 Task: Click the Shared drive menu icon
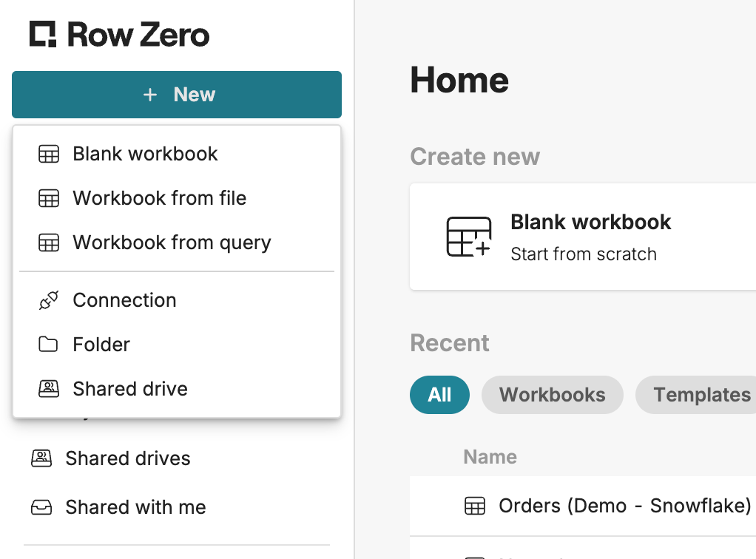click(x=49, y=389)
